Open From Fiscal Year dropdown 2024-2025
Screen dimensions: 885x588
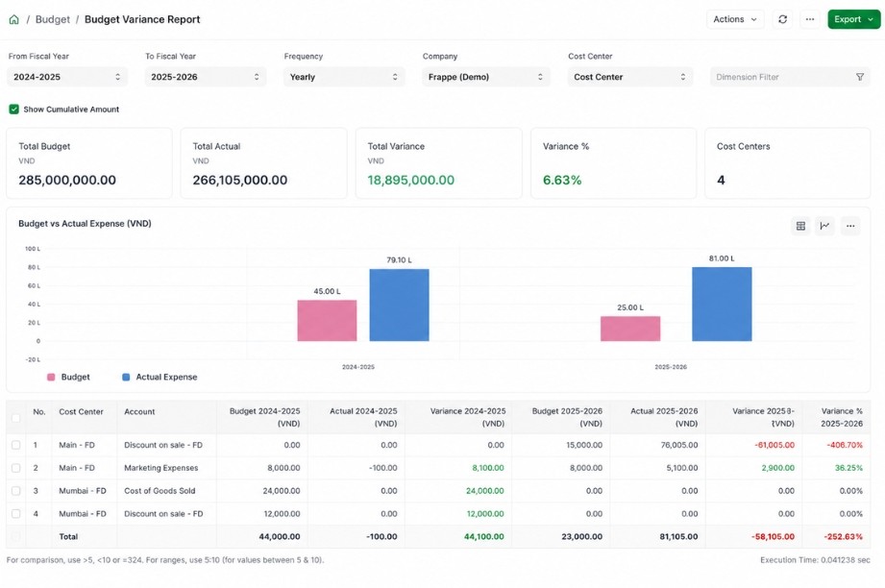pyautogui.click(x=67, y=77)
